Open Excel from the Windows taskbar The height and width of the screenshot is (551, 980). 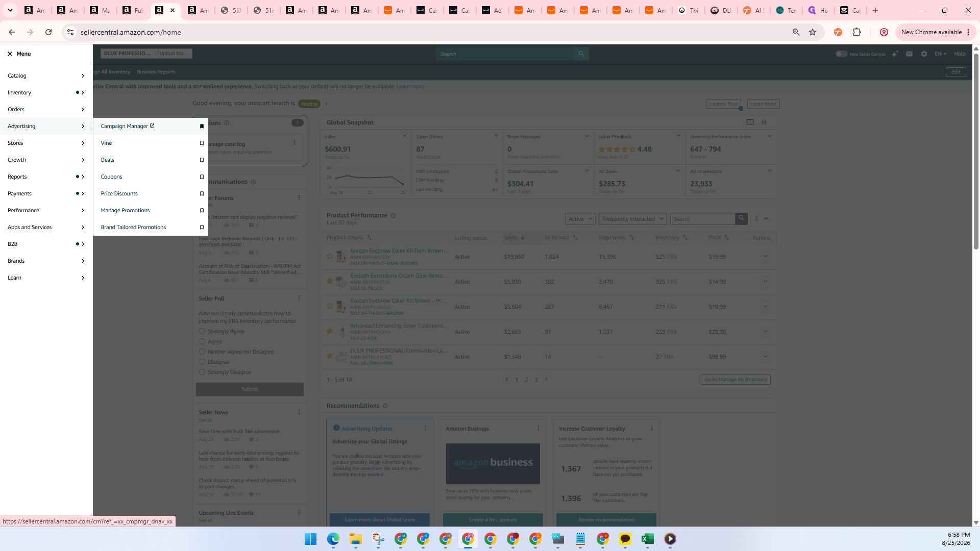648,539
